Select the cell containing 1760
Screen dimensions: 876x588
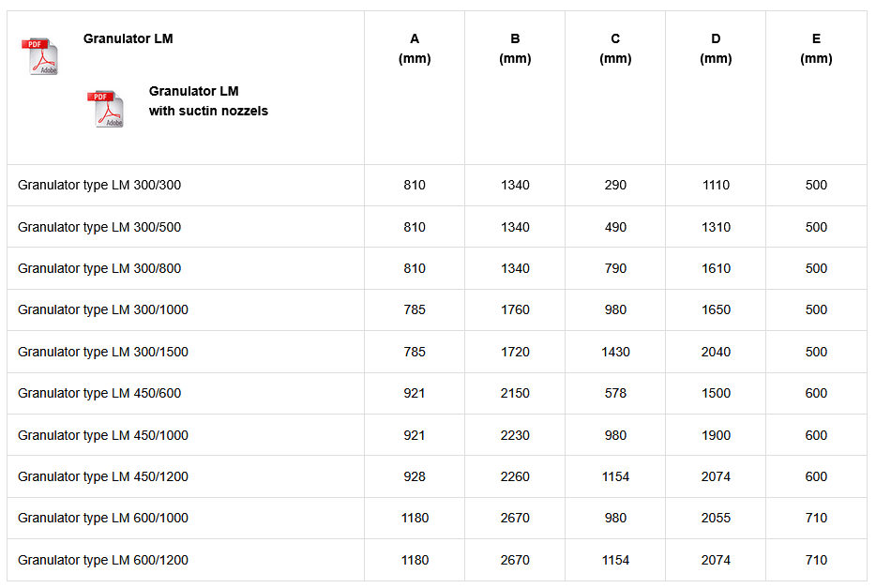click(515, 309)
